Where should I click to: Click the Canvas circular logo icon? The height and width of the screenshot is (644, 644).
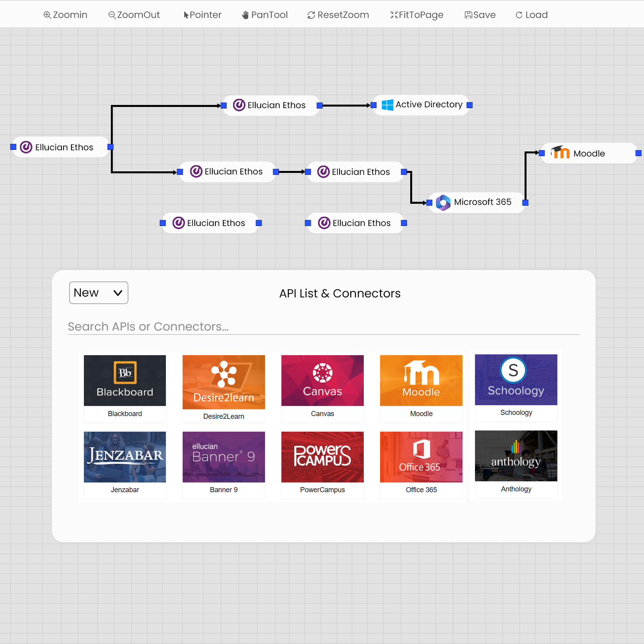coord(322,373)
